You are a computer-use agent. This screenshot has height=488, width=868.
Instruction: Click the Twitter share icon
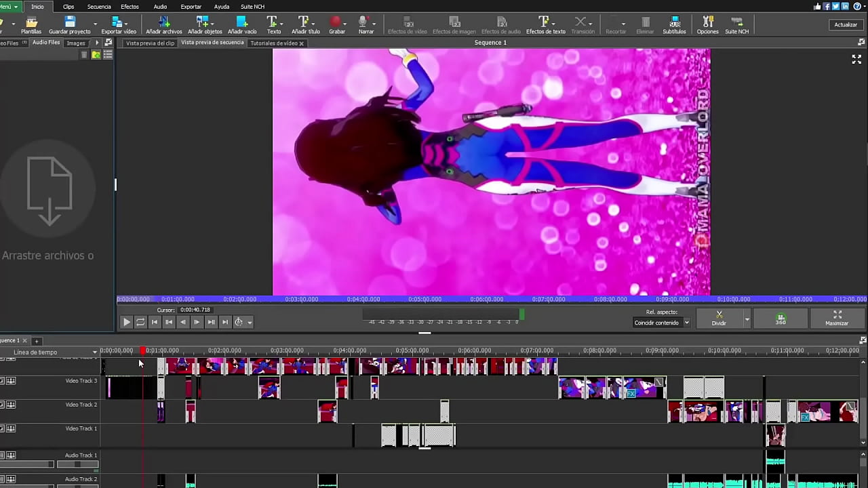click(835, 6)
